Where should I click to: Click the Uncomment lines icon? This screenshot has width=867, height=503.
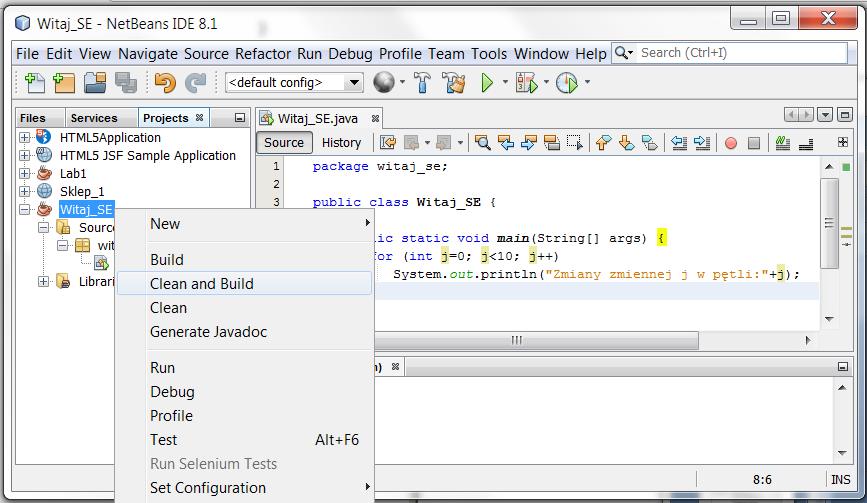coord(806,143)
